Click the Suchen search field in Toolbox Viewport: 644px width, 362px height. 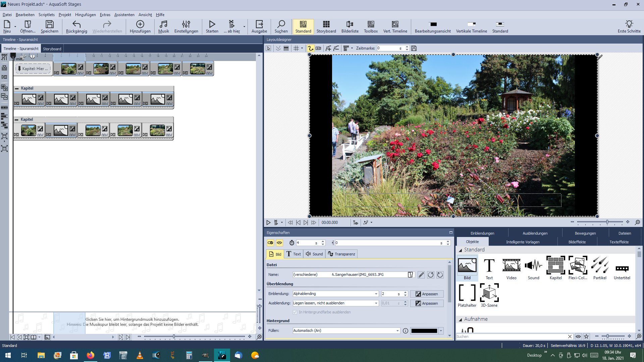[x=512, y=337]
